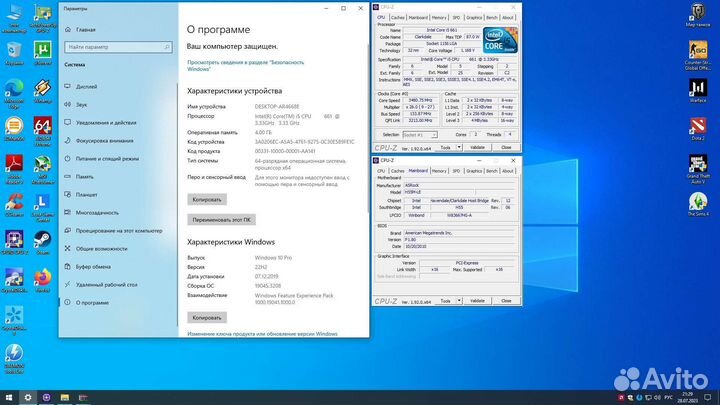Open the Recycle Bin on the desktop
This screenshot has height=405, width=720.
[x=14, y=53]
